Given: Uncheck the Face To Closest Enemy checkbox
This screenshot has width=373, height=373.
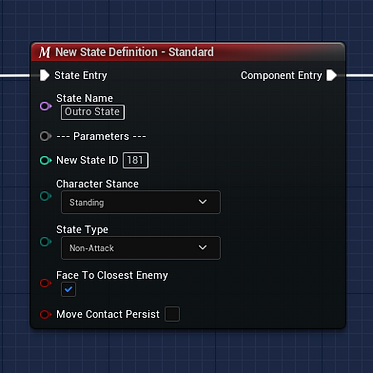Looking at the screenshot, I should (69, 289).
